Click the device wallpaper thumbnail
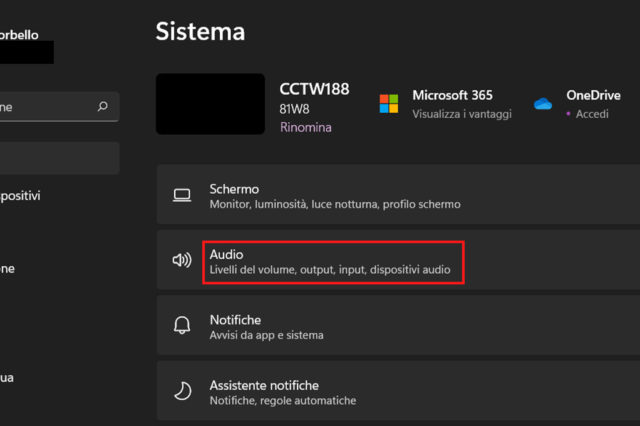This screenshot has height=426, width=640. [x=210, y=104]
